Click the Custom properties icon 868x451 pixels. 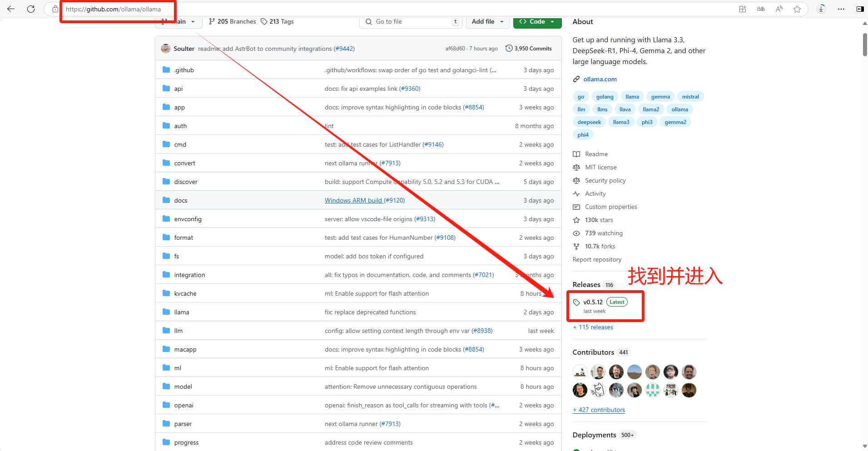[x=576, y=207]
